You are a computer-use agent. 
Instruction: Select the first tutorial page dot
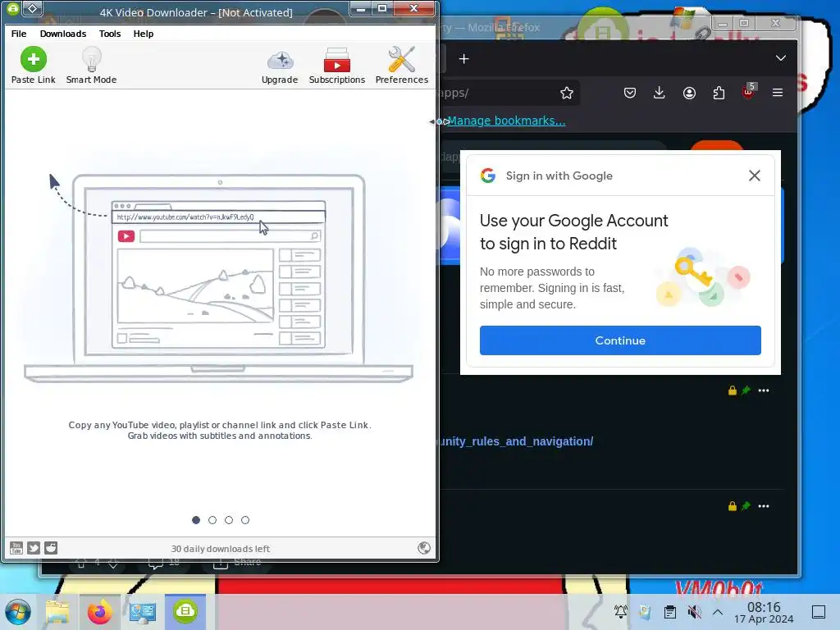point(196,520)
